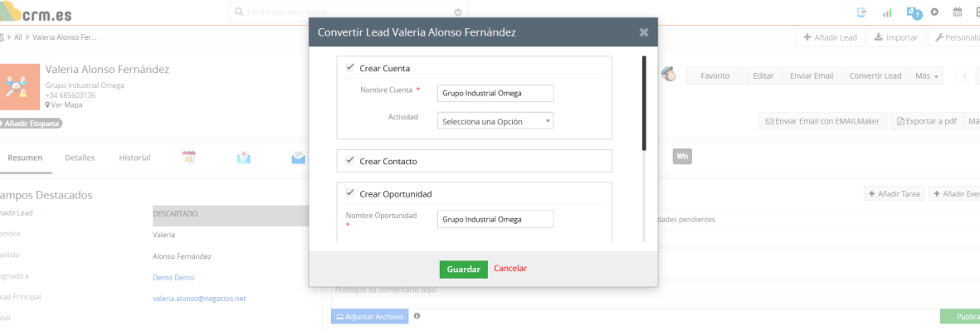Open the blue envelope emails tab icon

coord(298,158)
